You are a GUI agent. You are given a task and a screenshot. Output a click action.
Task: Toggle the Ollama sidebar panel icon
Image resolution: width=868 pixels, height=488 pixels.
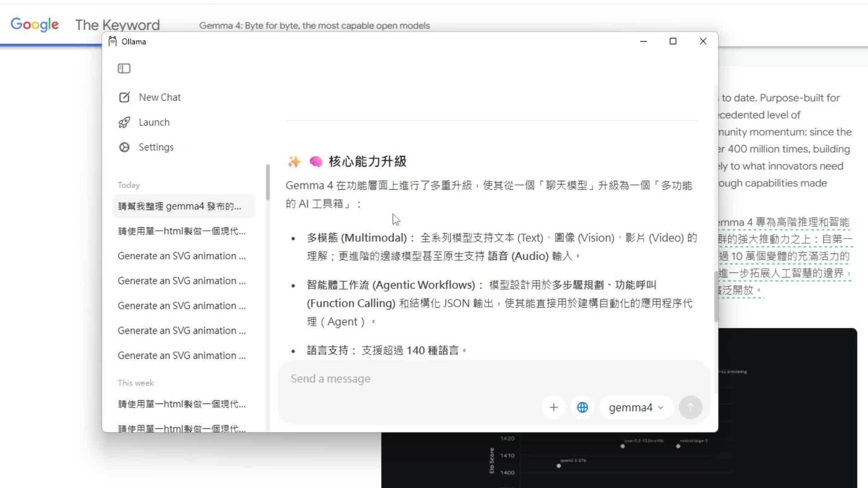124,68
